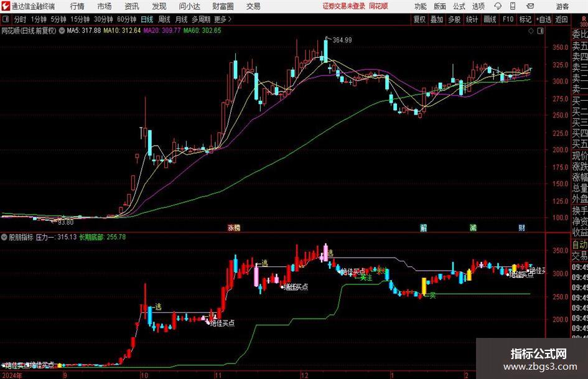
Task: Select the 月线 monthly period tab
Action: tap(181, 19)
